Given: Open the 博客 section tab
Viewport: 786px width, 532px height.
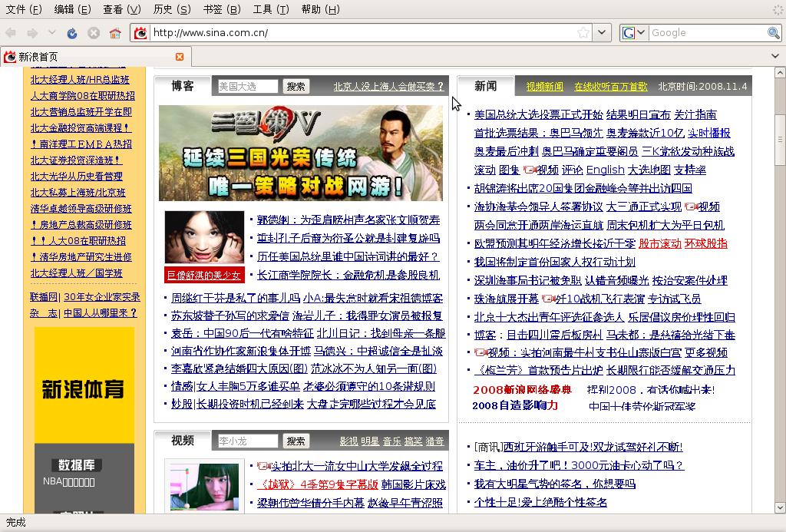Looking at the screenshot, I should (x=183, y=86).
